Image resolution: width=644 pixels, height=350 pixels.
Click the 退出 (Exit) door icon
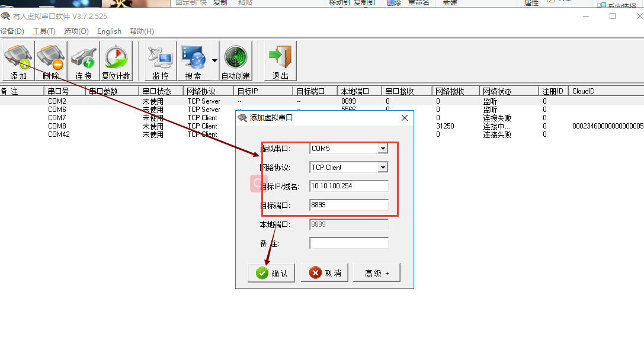click(x=280, y=61)
